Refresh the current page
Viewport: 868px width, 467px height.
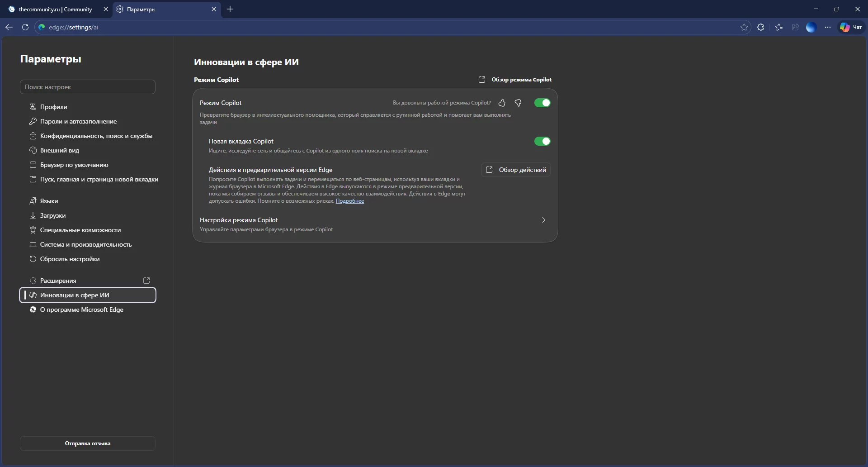pyautogui.click(x=25, y=27)
